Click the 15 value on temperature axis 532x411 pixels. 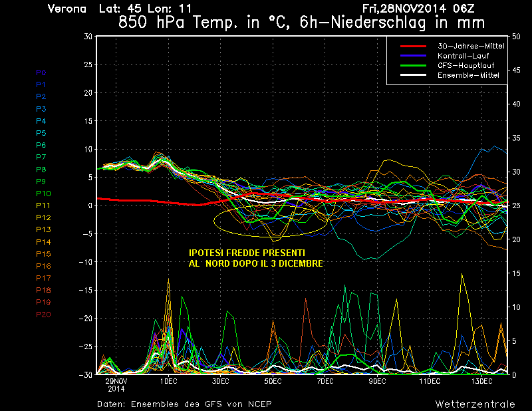[88, 121]
